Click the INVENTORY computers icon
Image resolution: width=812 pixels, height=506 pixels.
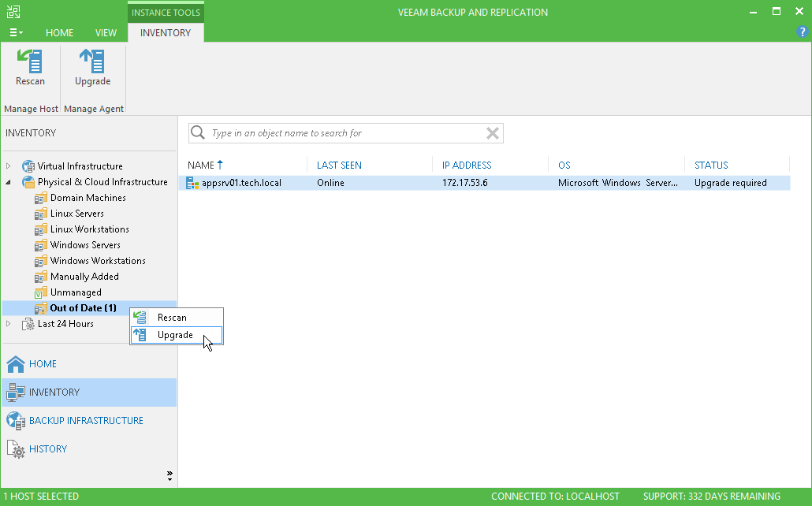point(16,393)
